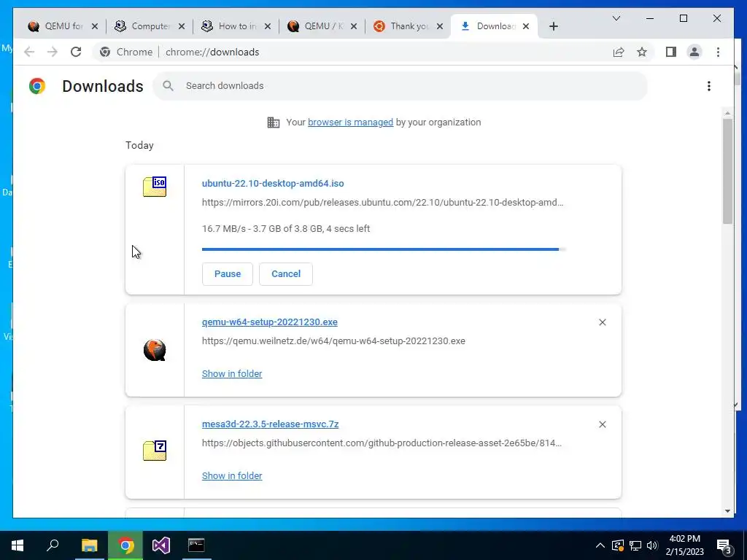Open a new browser tab
The image size is (747, 560).
pyautogui.click(x=553, y=26)
